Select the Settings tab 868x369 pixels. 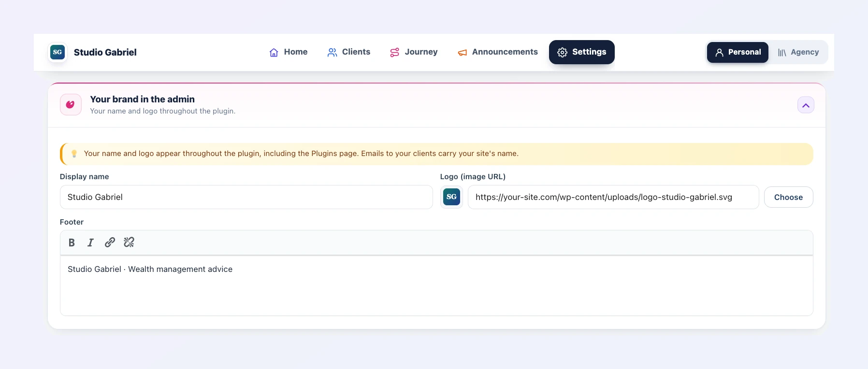point(582,52)
